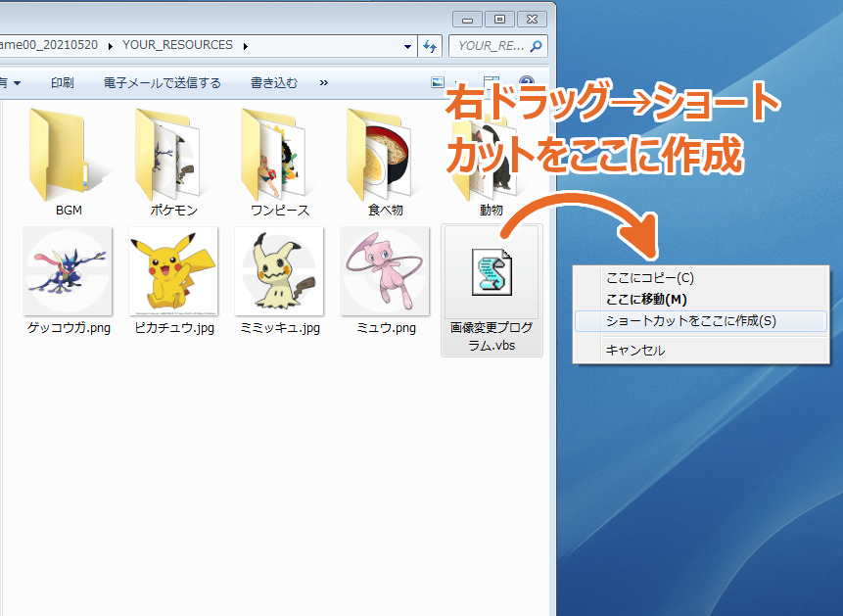
Task: Open the view change icon in toolbar
Action: pyautogui.click(x=438, y=82)
